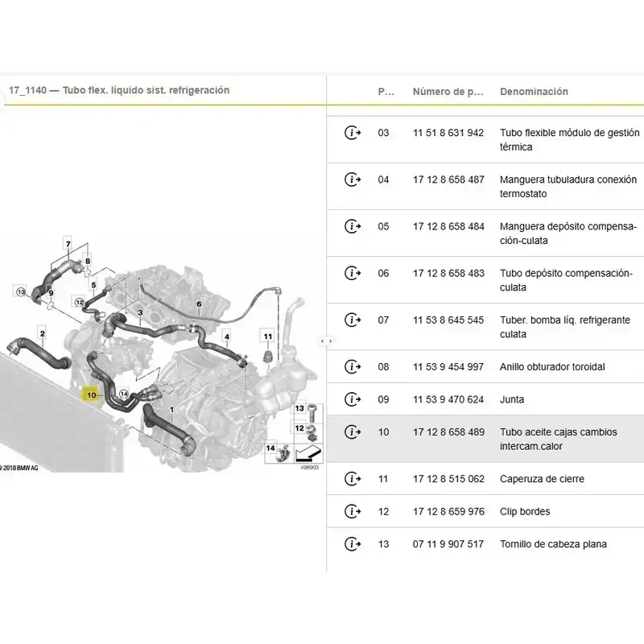Open info icon for part 04 Manguera tubuladura
Image resolution: width=644 pixels, height=644 pixels.
(x=352, y=180)
